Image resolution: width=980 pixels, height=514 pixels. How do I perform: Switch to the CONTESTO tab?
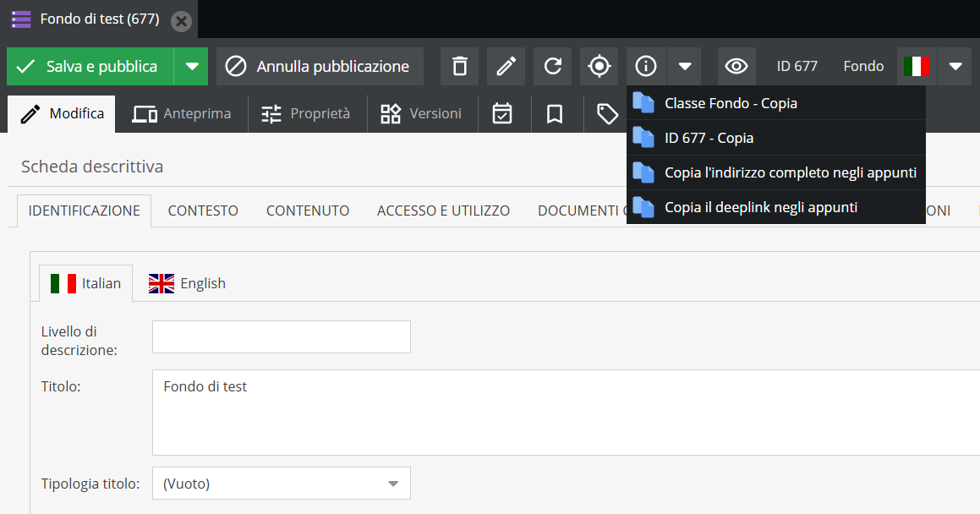[203, 211]
